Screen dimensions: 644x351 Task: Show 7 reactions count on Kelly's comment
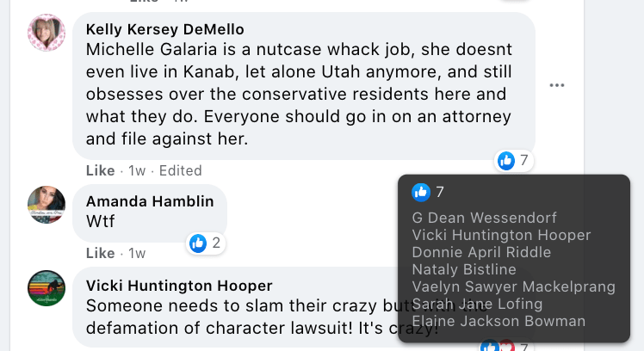click(523, 160)
